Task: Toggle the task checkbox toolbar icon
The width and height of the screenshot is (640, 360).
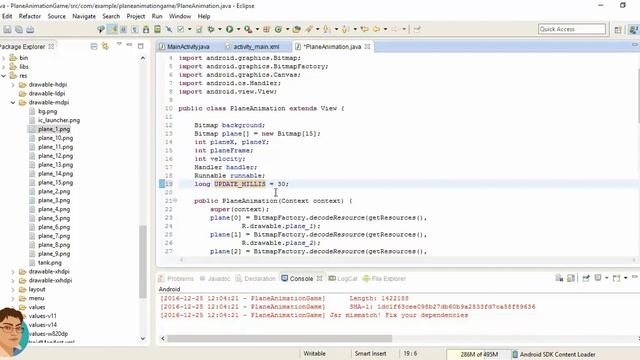Action: click(x=180, y=29)
